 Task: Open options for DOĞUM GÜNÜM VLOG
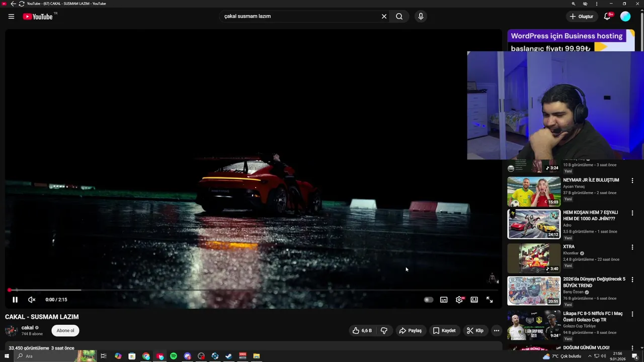[x=632, y=348]
